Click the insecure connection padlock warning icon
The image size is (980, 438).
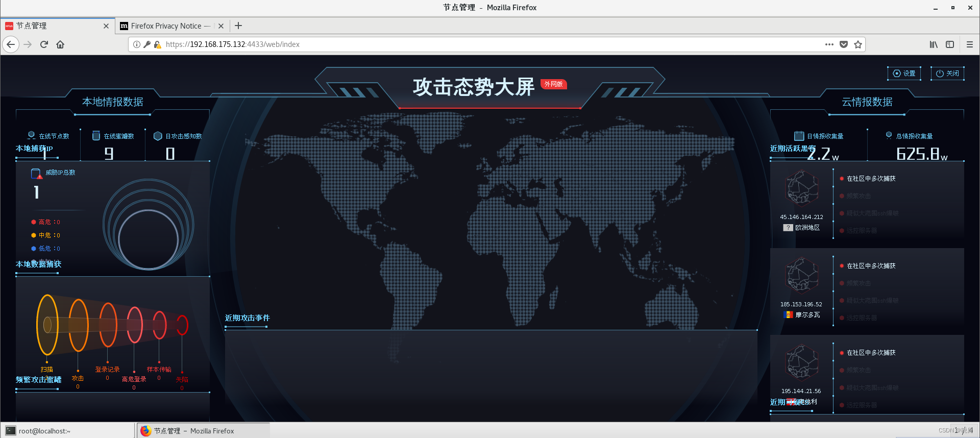(x=158, y=44)
